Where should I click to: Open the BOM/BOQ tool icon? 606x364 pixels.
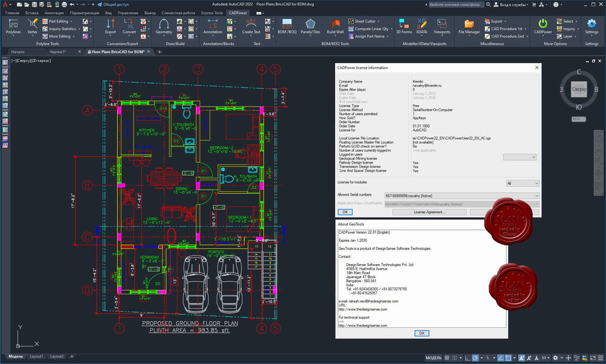click(287, 26)
